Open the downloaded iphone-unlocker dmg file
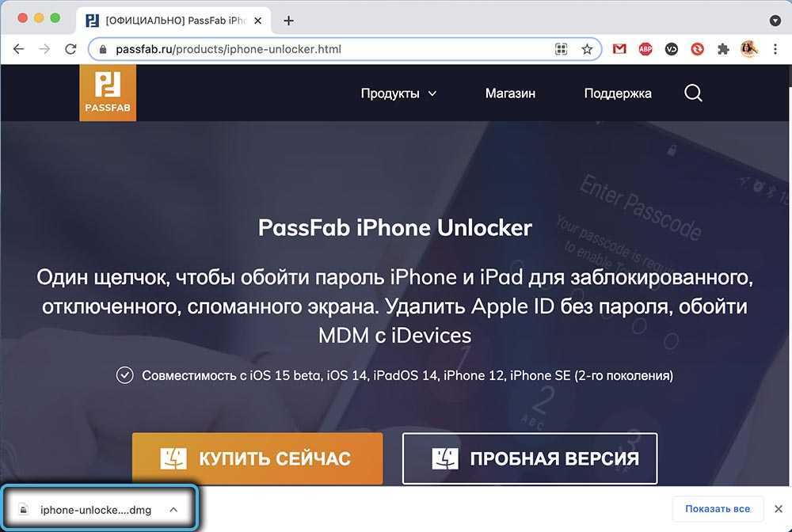Screen dimensions: 792x532 click(x=86, y=510)
